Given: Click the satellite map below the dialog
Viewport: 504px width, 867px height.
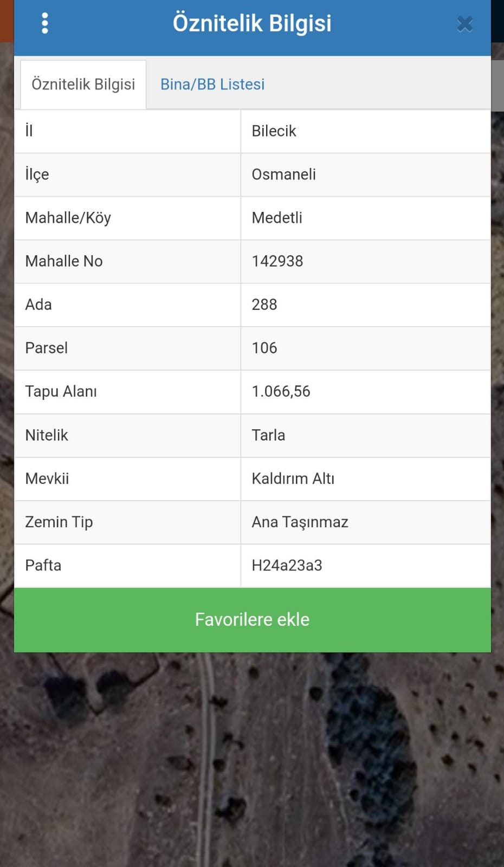Looking at the screenshot, I should pyautogui.click(x=252, y=759).
